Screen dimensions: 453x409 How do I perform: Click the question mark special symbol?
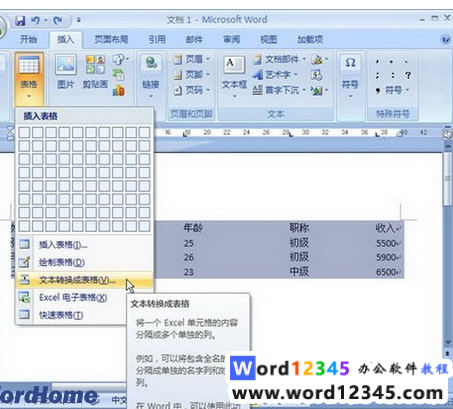click(408, 75)
